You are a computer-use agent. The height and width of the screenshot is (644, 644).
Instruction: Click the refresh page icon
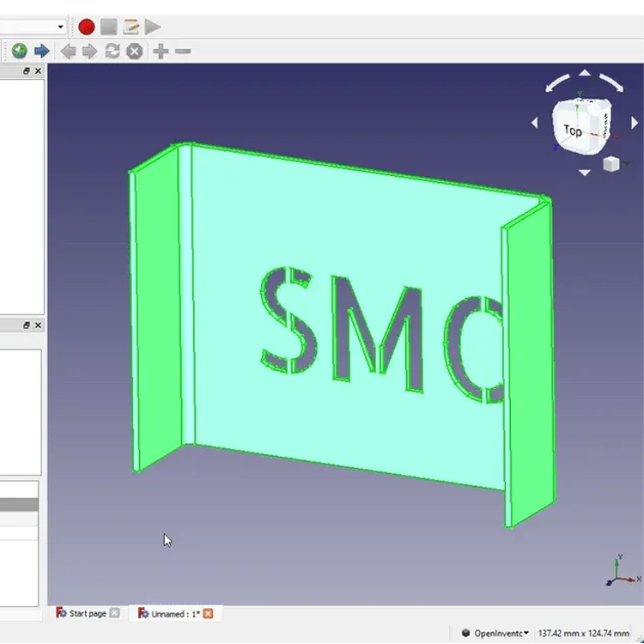[112, 52]
